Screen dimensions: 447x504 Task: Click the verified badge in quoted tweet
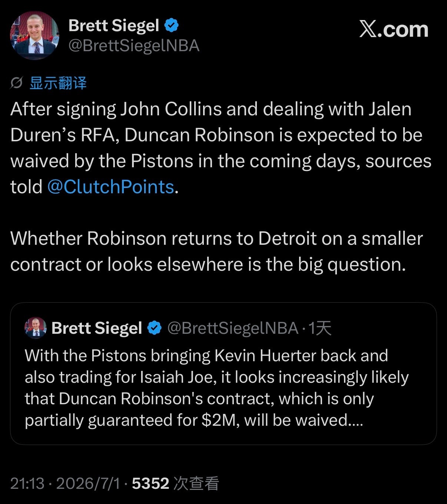tap(155, 328)
